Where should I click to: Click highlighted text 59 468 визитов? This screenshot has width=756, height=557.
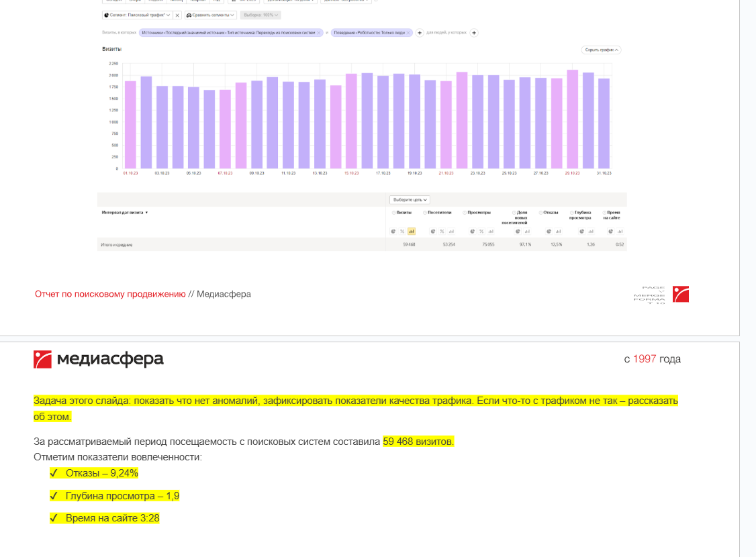tap(418, 442)
